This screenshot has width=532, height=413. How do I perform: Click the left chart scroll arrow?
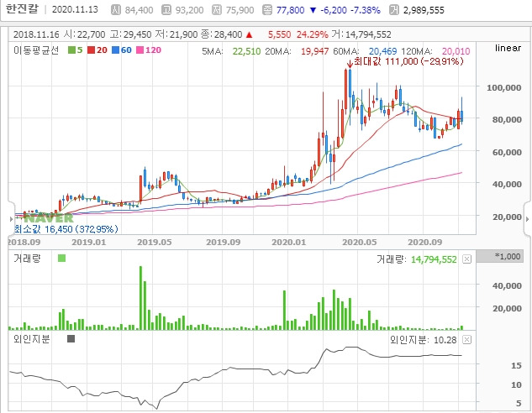(x=11, y=219)
